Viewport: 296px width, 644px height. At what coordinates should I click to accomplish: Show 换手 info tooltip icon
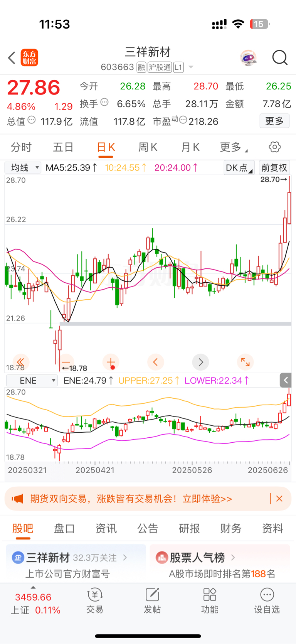point(104,103)
